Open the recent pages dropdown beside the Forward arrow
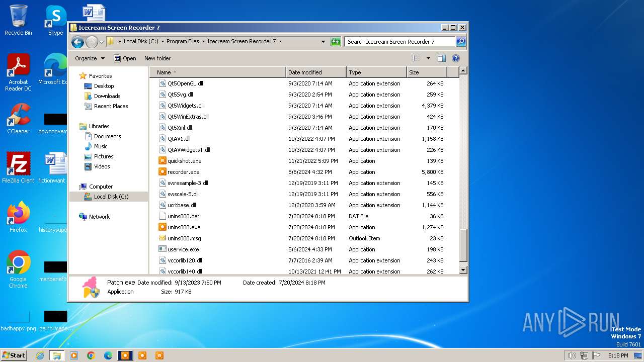Viewport: 644px width, 362px height. 101,42
